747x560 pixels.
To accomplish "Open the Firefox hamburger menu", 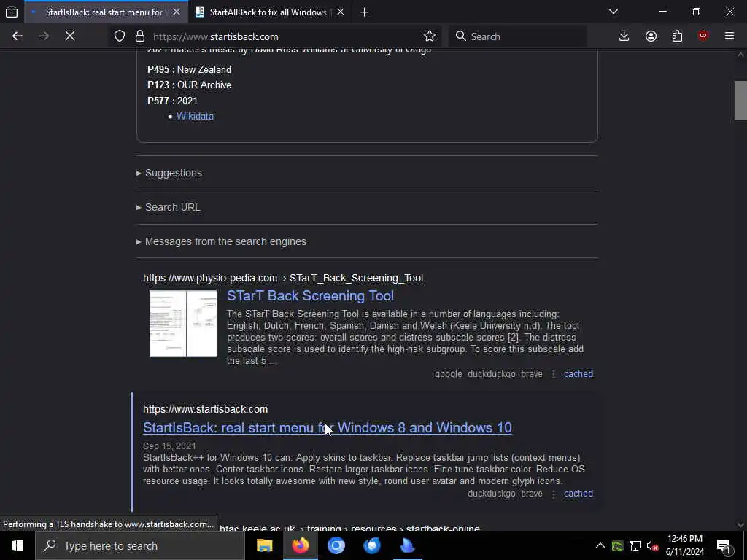I will 729,36.
